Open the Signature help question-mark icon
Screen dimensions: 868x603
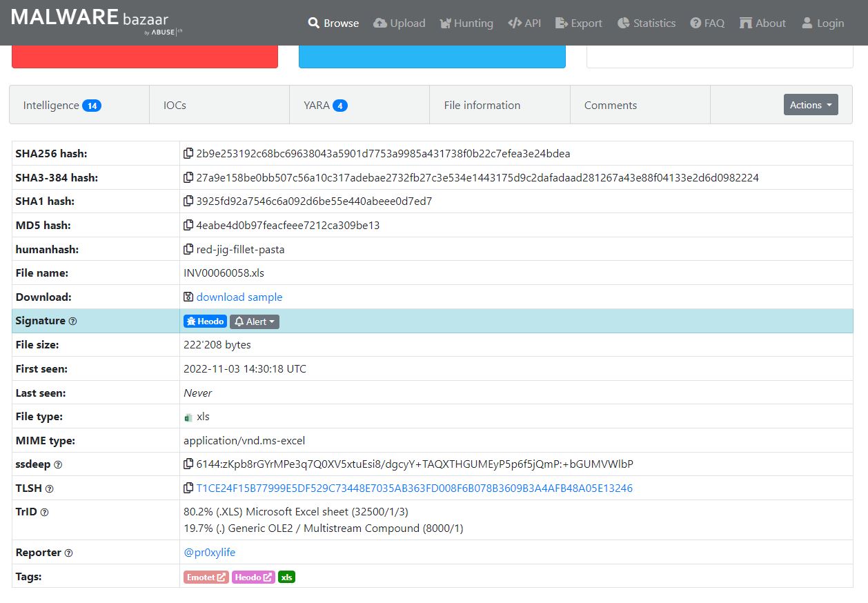(x=73, y=322)
